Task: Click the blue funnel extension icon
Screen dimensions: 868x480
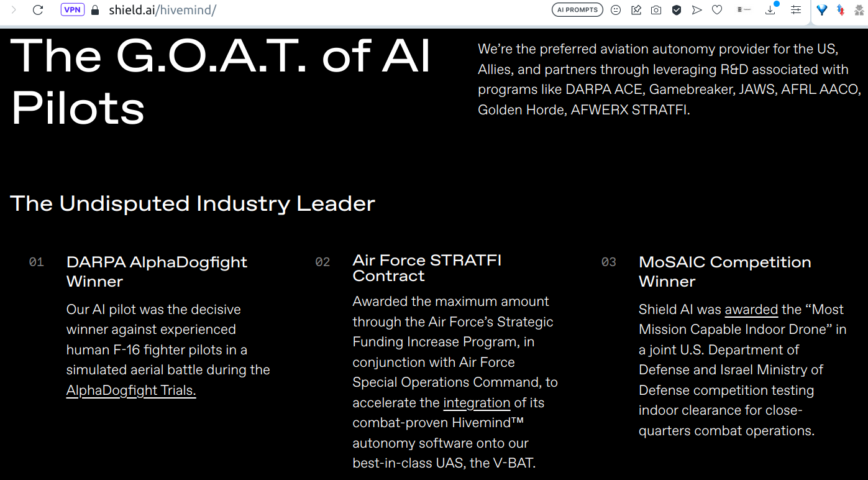Action: pyautogui.click(x=822, y=10)
